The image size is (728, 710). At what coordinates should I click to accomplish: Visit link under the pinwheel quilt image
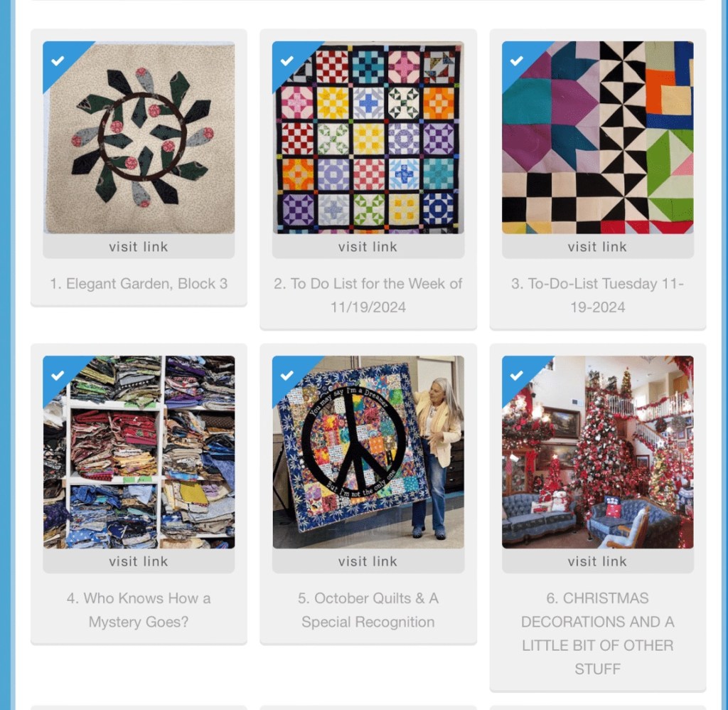pyautogui.click(x=597, y=246)
